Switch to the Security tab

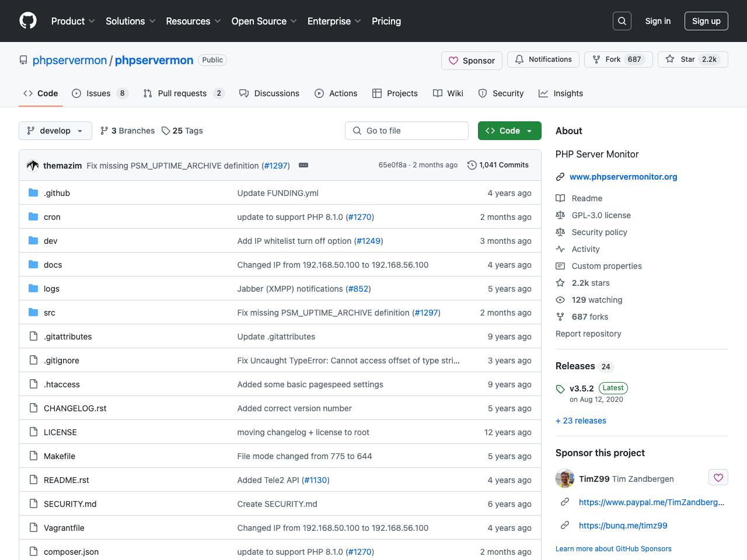coord(501,93)
